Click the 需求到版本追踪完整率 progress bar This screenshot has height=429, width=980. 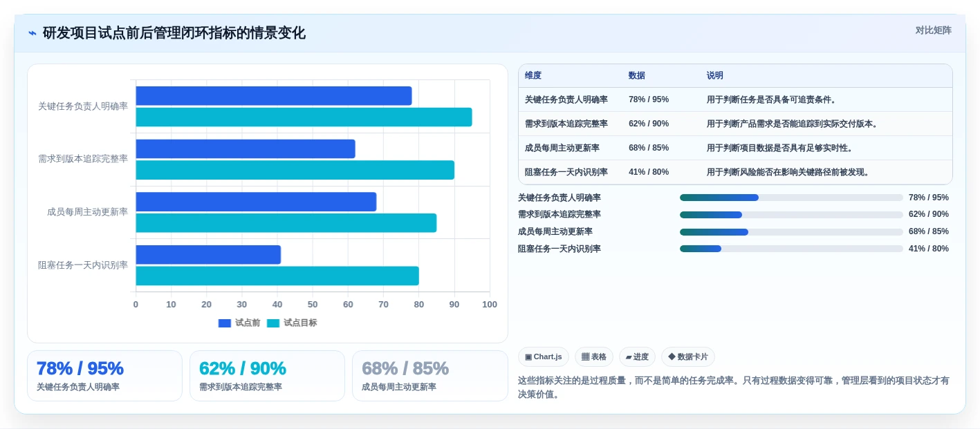791,215
